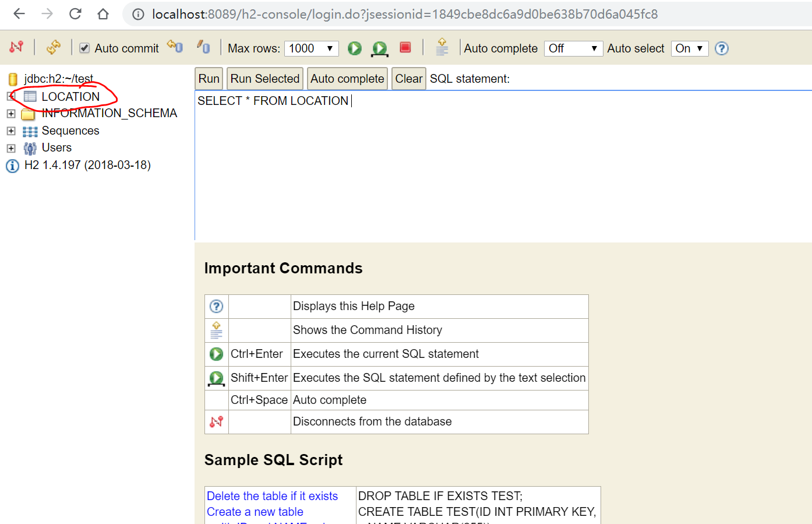Screen dimensions: 812x524
Task: Select the LOCATION table in tree
Action: pos(70,97)
